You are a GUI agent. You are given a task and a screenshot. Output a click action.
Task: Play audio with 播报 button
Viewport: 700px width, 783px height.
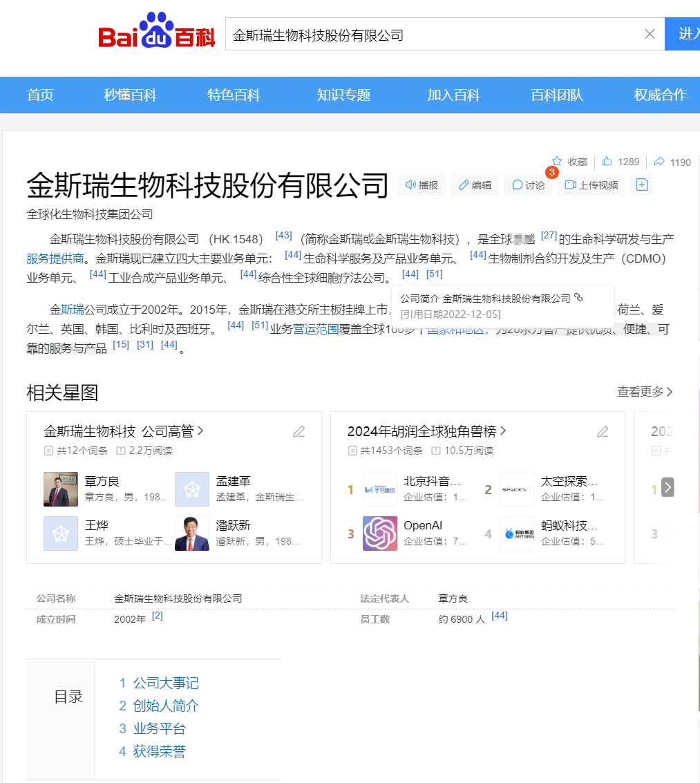422,185
